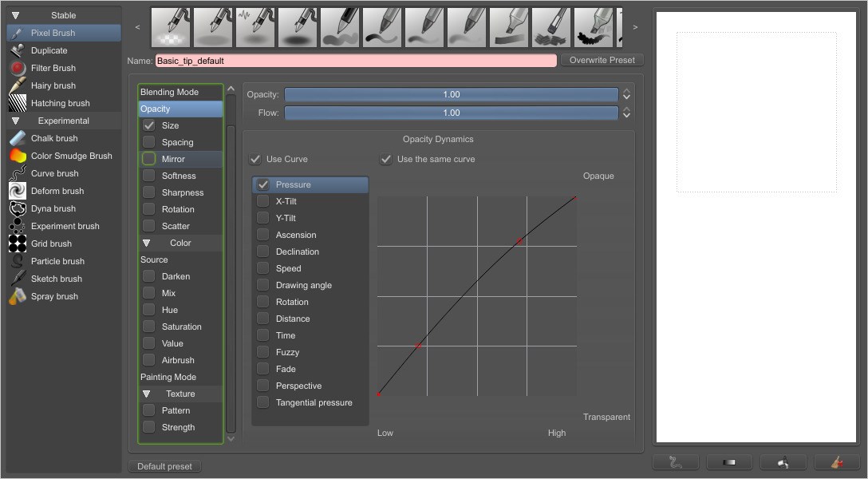The height and width of the screenshot is (479, 868).
Task: Enable the Mirror option checkbox
Action: click(149, 159)
